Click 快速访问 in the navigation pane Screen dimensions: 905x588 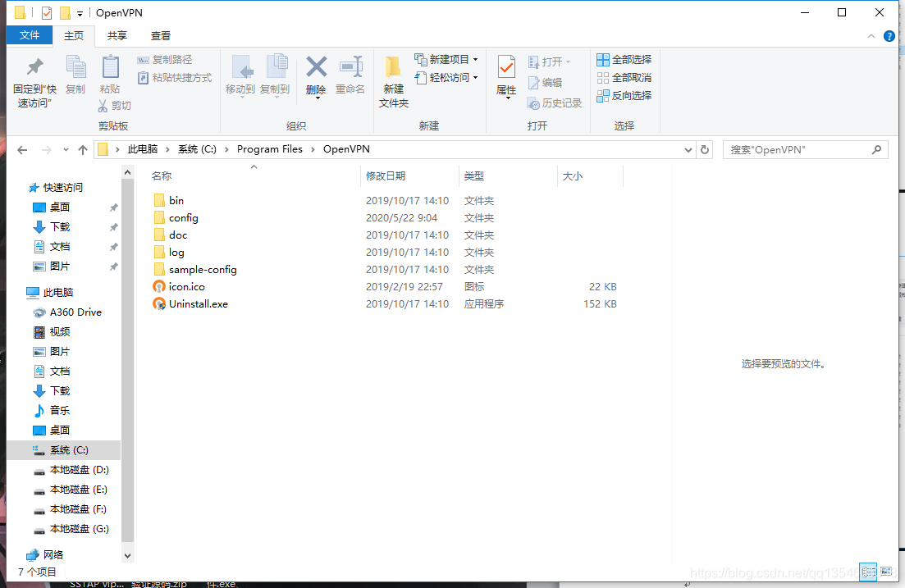pos(63,188)
